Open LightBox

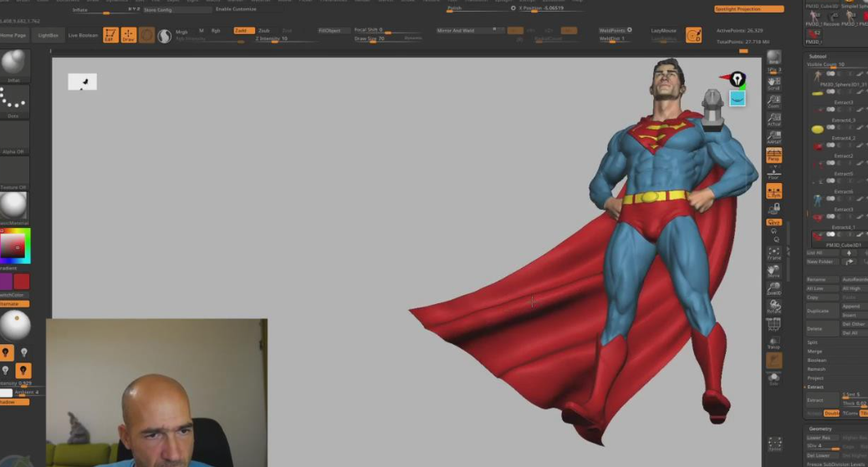click(x=49, y=35)
